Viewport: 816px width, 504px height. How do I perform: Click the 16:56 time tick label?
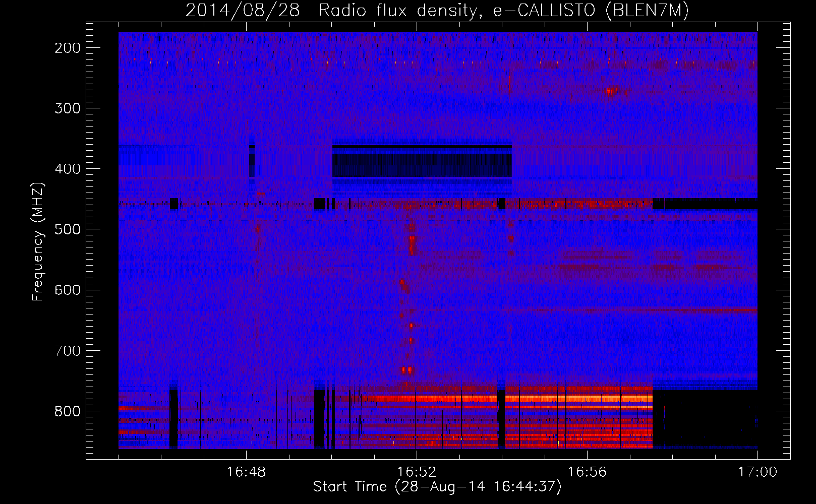coord(587,472)
